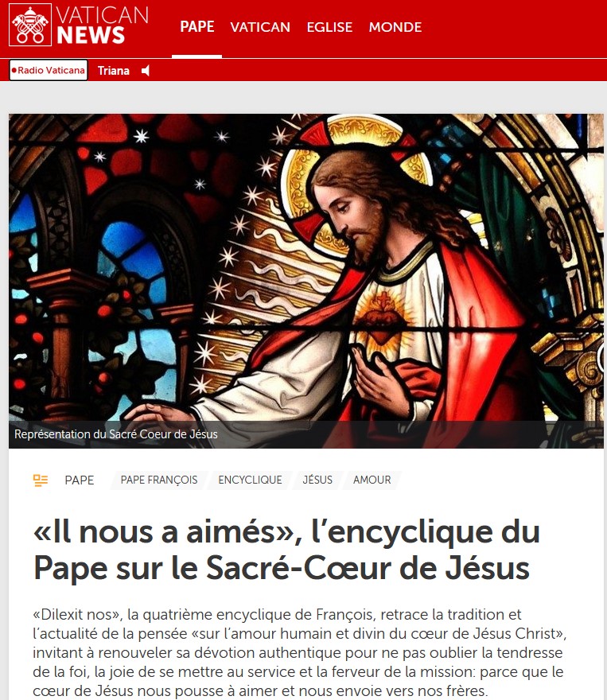Go to the EGLISE section
This screenshot has height=700, width=607.
[x=329, y=27]
